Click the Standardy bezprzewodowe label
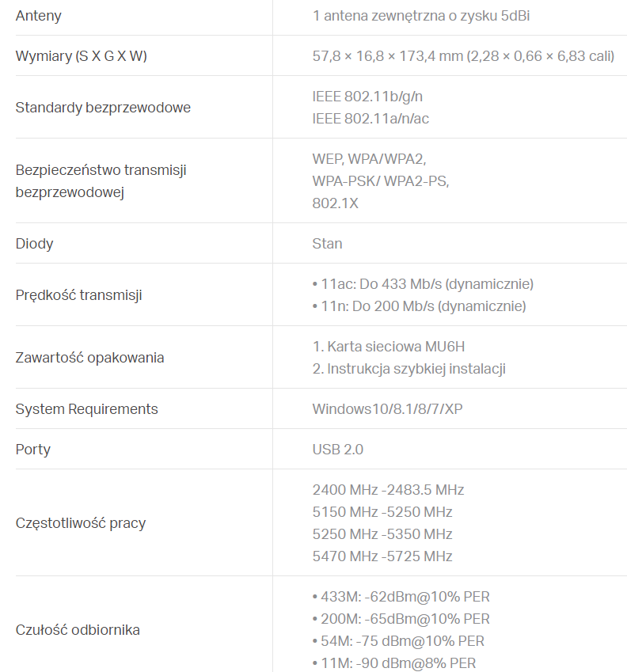The height and width of the screenshot is (672, 627). pyautogui.click(x=103, y=107)
